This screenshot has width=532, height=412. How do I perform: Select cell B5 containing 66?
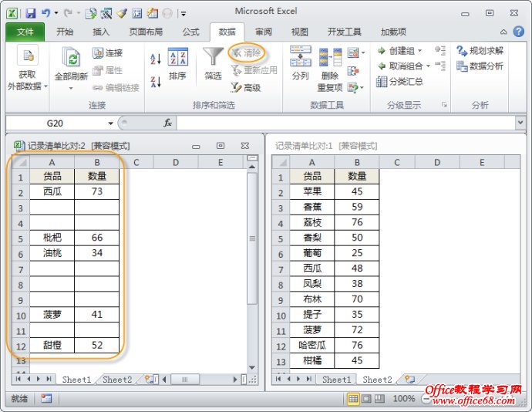click(x=96, y=238)
